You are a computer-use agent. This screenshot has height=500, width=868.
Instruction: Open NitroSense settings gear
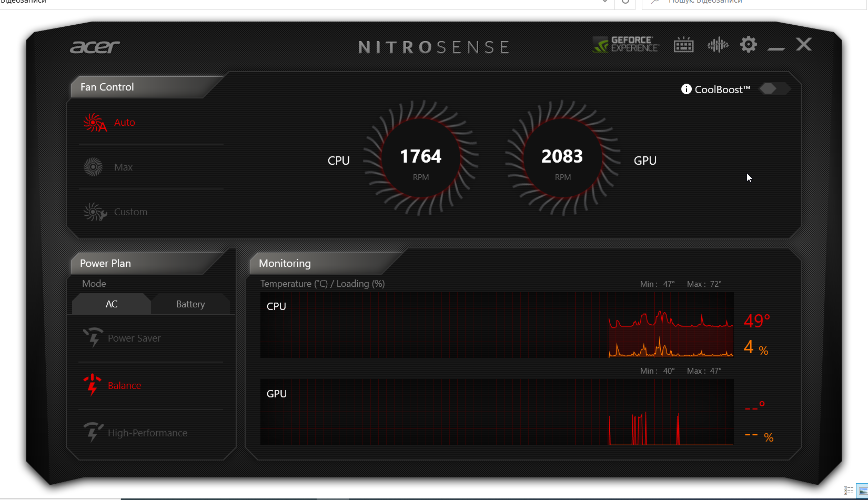click(x=749, y=44)
